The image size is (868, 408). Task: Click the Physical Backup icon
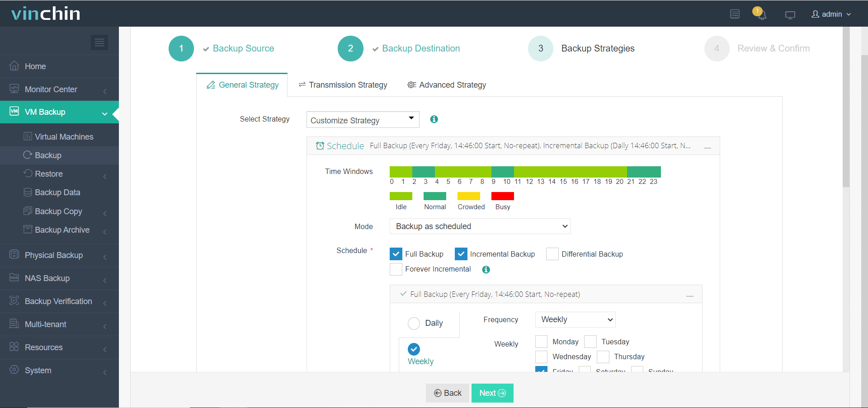[14, 255]
